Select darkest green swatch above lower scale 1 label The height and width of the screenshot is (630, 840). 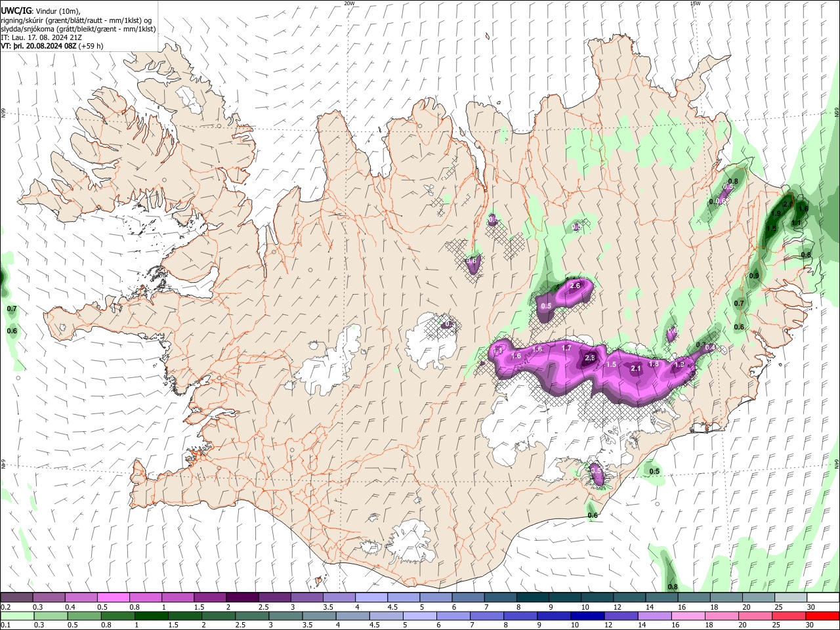tap(151, 616)
